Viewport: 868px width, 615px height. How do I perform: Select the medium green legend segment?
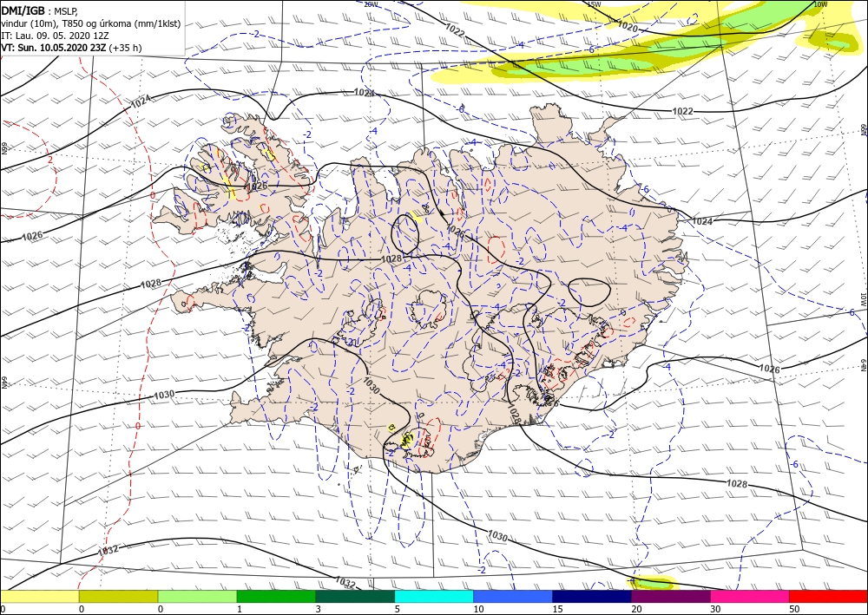point(276,596)
